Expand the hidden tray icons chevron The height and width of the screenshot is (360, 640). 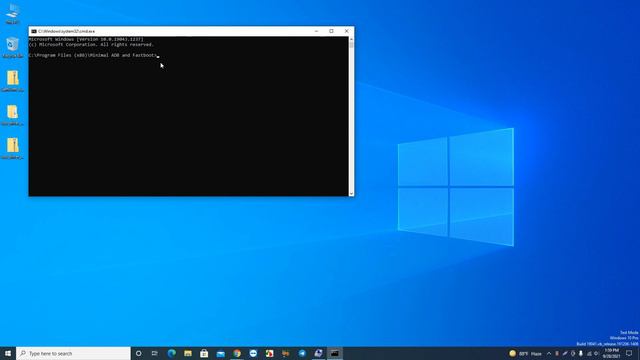click(549, 353)
